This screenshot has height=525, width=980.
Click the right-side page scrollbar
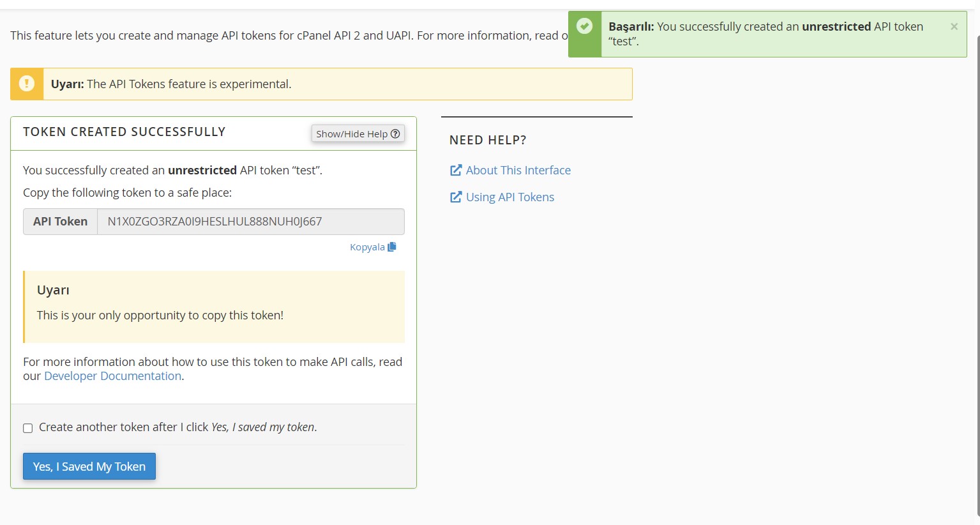click(x=977, y=275)
